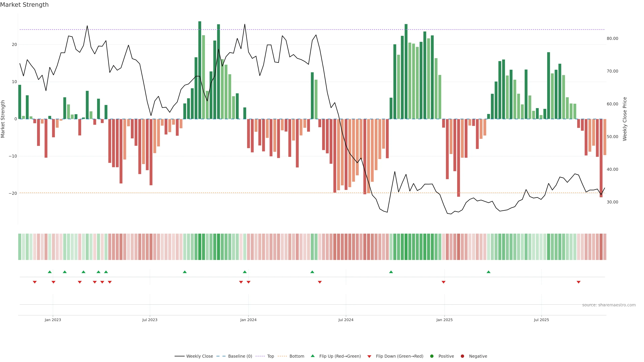Click the last red flip-down triangle marker

578,282
